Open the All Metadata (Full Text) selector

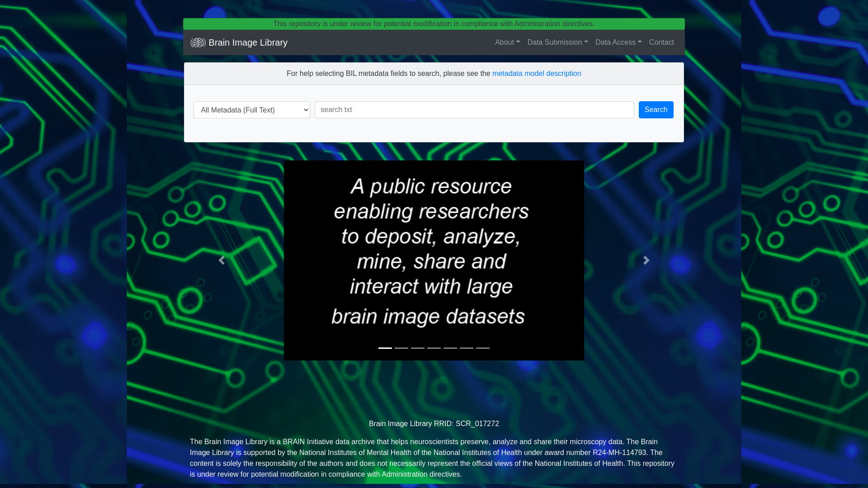252,110
